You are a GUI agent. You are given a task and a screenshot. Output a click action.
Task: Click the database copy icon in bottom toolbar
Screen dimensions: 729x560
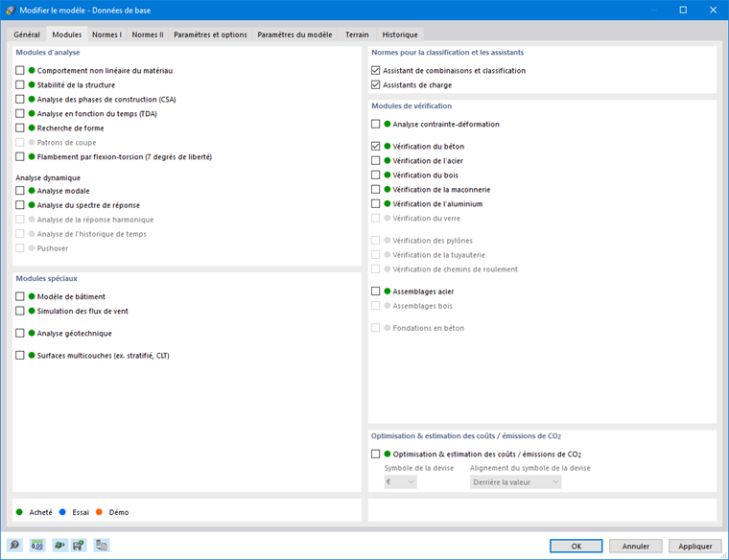102,545
